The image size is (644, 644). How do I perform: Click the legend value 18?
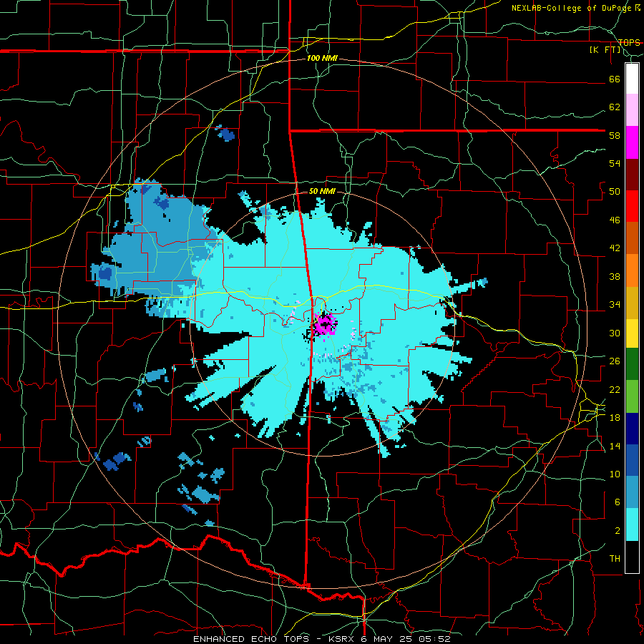pos(615,418)
